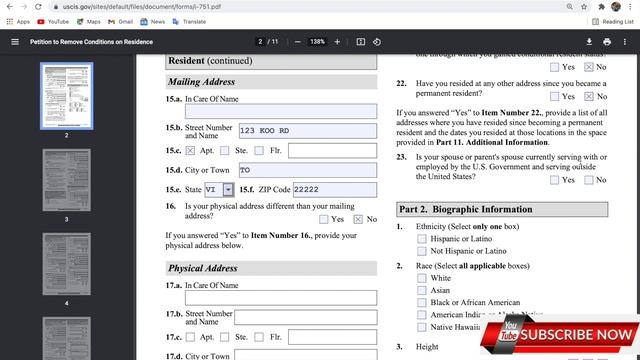
Task: Open the extensions puzzle icon
Action: pyautogui.click(x=601, y=7)
